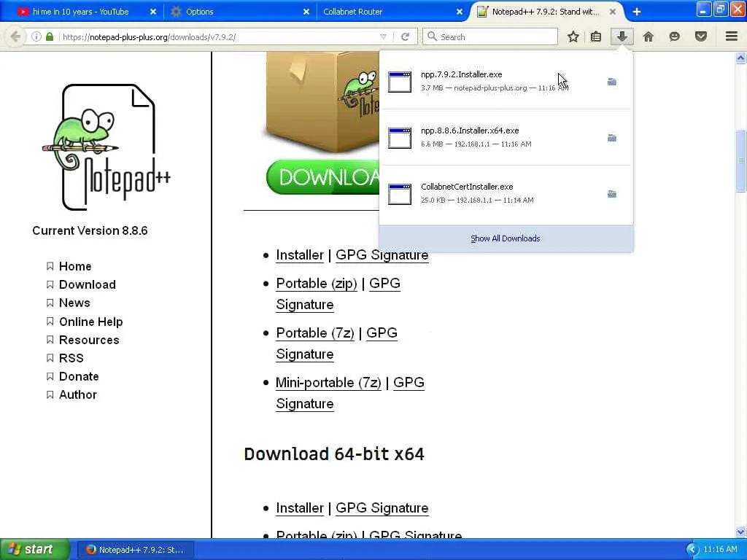Click the Mini-portable (7z) link

tap(328, 383)
